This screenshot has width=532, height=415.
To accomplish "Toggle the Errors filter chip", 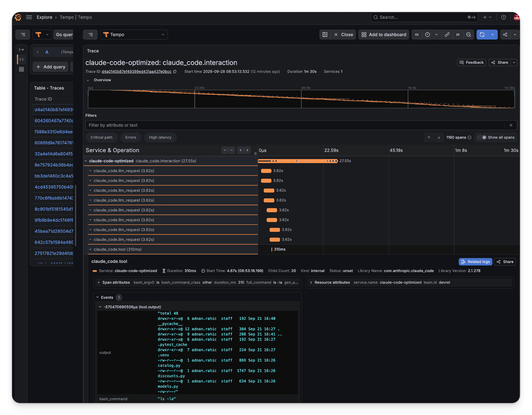I will 131,137.
